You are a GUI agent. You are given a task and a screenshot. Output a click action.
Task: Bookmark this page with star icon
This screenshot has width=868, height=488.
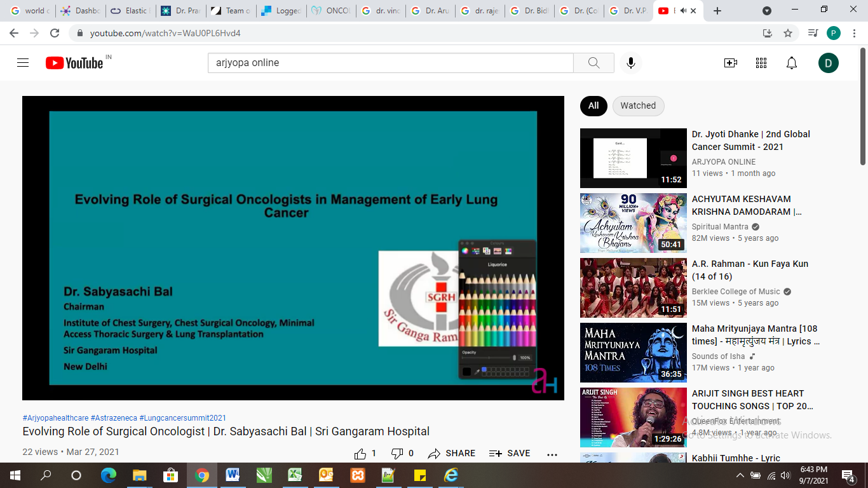(x=788, y=33)
